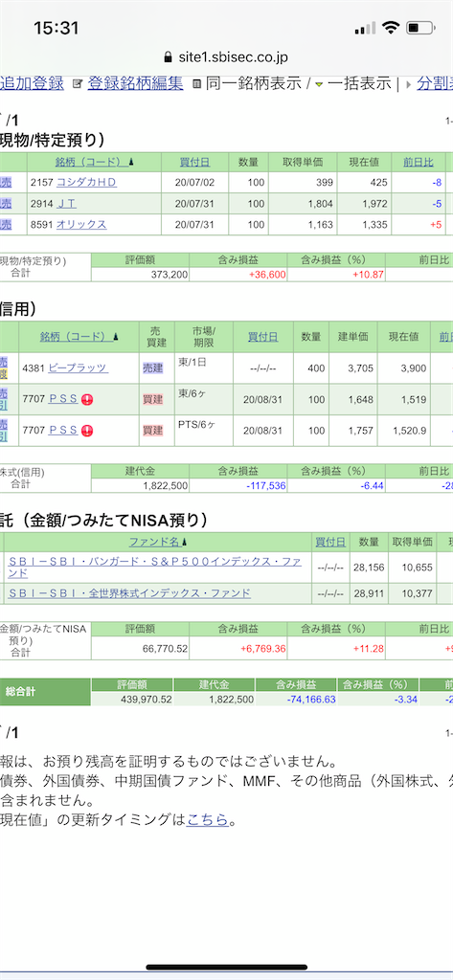This screenshot has height=980, width=453.
Task: Select the 373,200 評価額 value
Action: (x=170, y=275)
